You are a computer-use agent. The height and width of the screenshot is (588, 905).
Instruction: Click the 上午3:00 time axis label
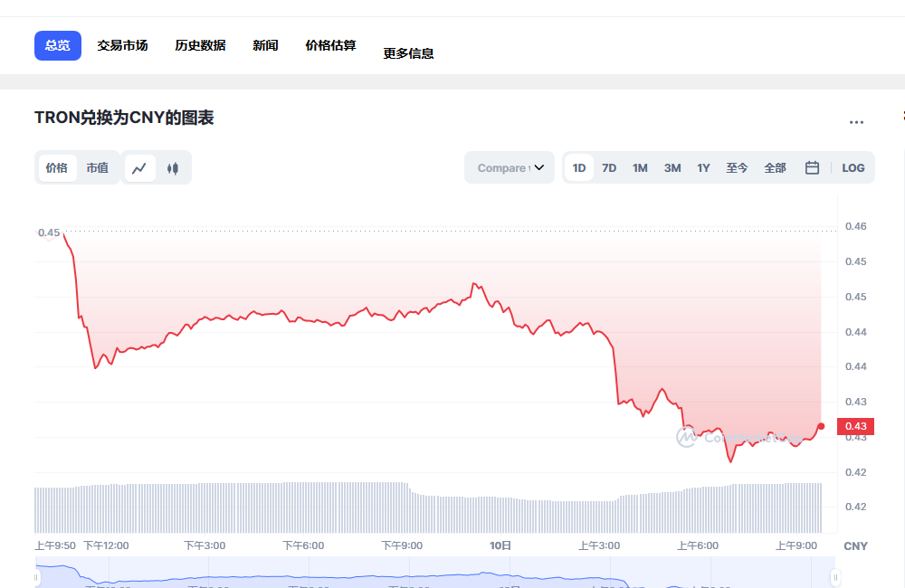599,545
